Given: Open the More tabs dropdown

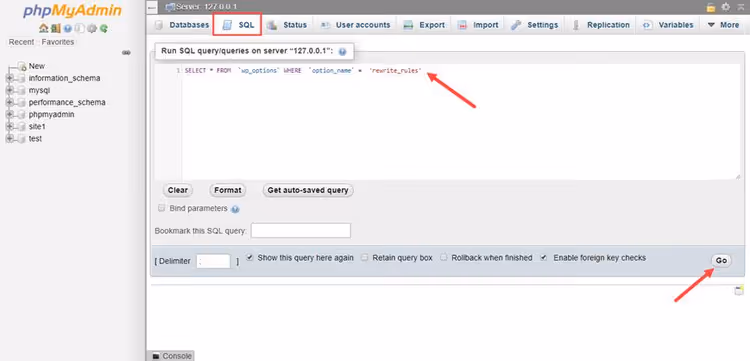Looking at the screenshot, I should click(x=723, y=25).
